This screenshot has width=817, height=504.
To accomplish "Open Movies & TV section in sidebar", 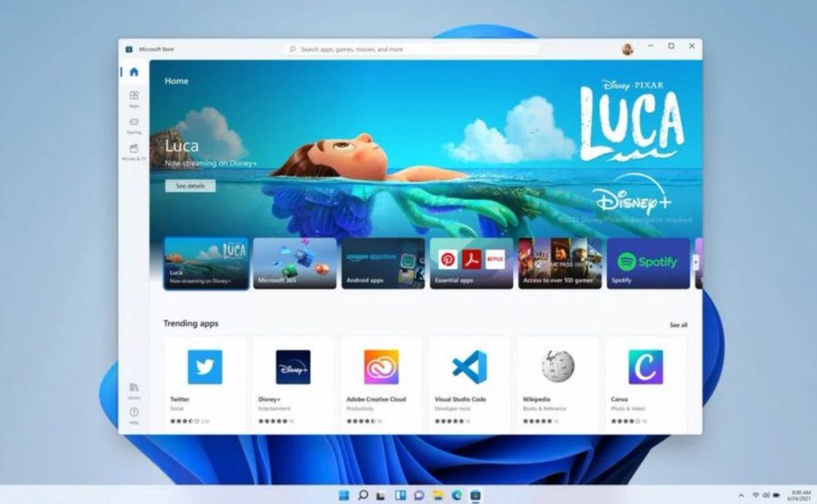I will coord(134,152).
